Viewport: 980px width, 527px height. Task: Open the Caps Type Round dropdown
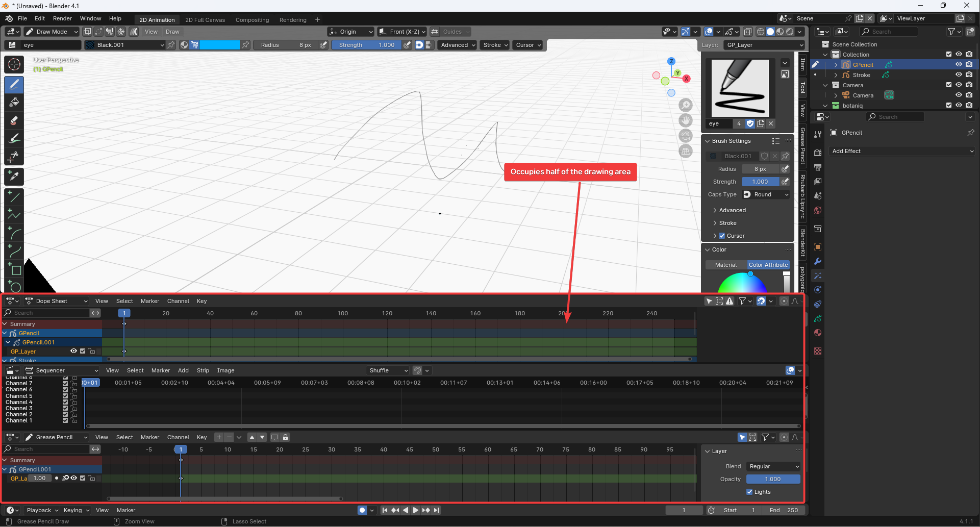coord(766,194)
